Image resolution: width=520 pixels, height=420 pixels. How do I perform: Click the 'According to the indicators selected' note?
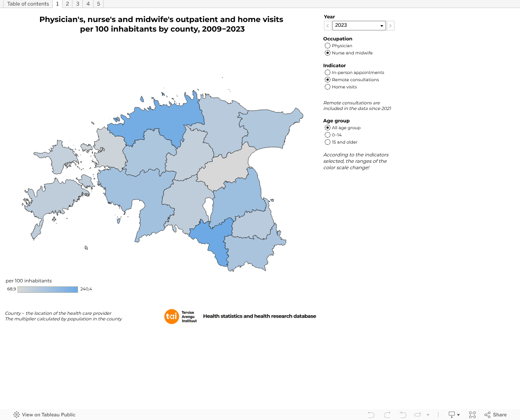click(x=356, y=161)
